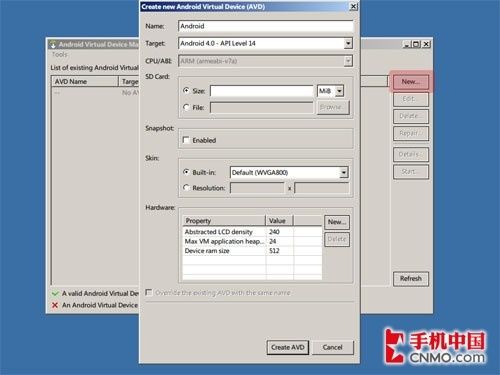Cancel the AVD creation dialog
This screenshot has height=375, width=500.
[x=332, y=347]
